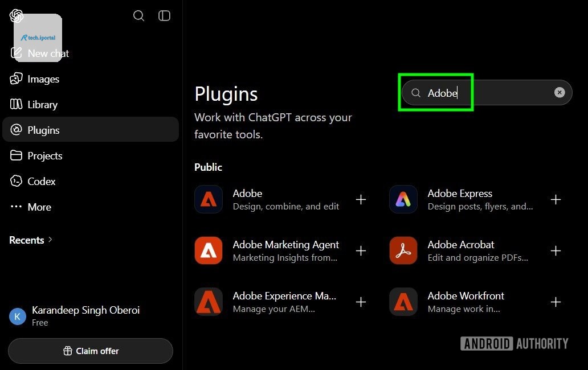Show More sidebar options
This screenshot has height=370, width=588.
point(91,207)
